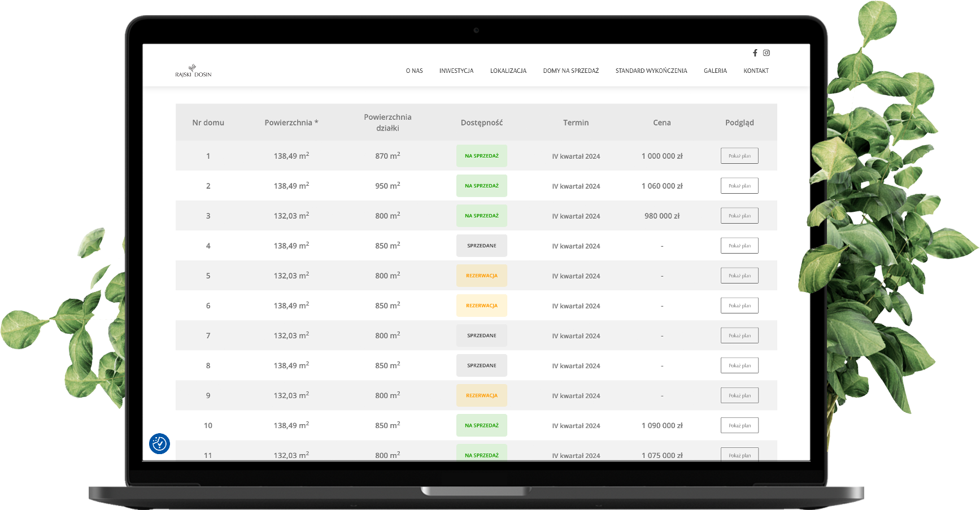Click the Rajski Dosin logo
This screenshot has width=980, height=510.
pos(193,71)
